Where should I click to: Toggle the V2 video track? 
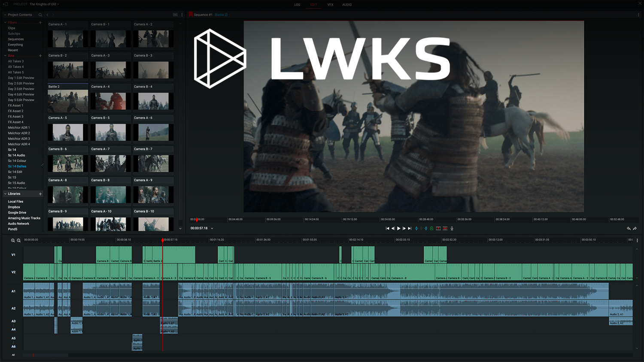pyautogui.click(x=13, y=272)
